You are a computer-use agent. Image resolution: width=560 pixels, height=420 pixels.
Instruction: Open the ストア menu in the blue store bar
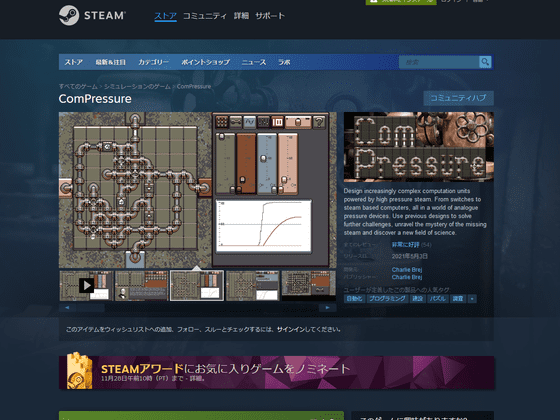[x=74, y=62]
